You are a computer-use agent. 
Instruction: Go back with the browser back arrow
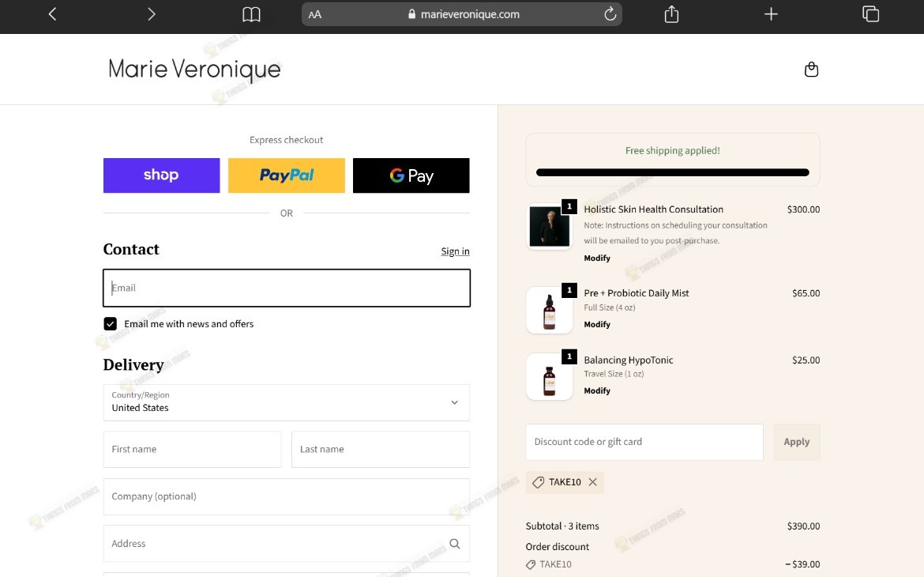[x=52, y=14]
